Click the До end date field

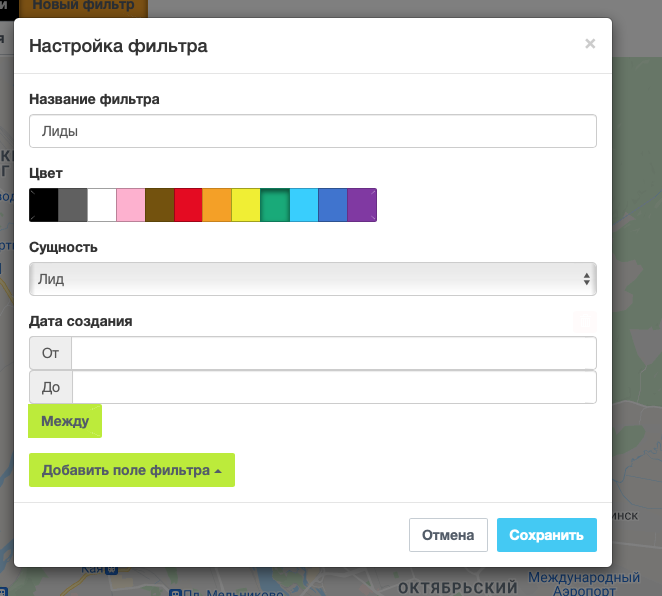tap(333, 387)
